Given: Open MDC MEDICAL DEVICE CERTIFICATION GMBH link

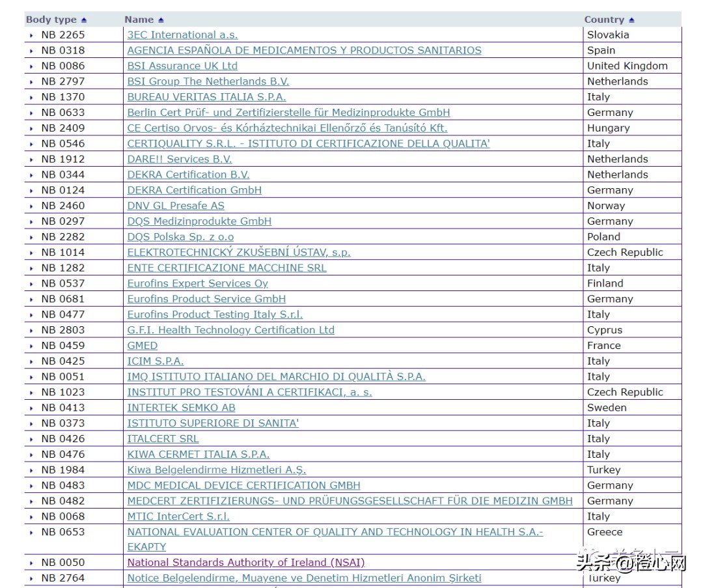Looking at the screenshot, I should pyautogui.click(x=244, y=486).
